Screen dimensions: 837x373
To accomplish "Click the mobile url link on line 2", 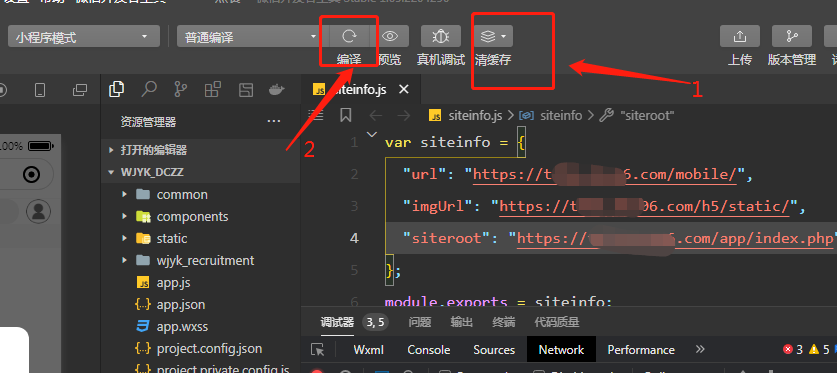I will click(x=605, y=174).
